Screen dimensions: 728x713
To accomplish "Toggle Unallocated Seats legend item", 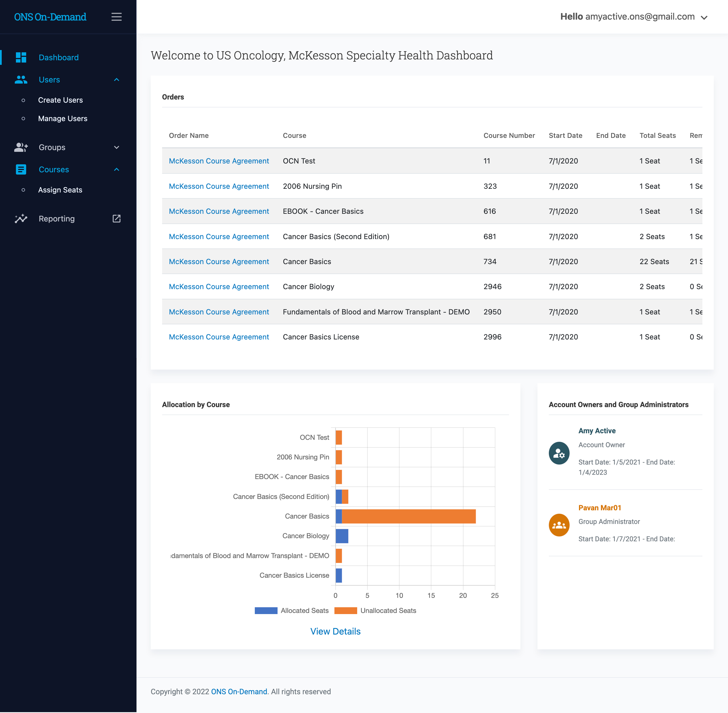I will click(x=375, y=611).
